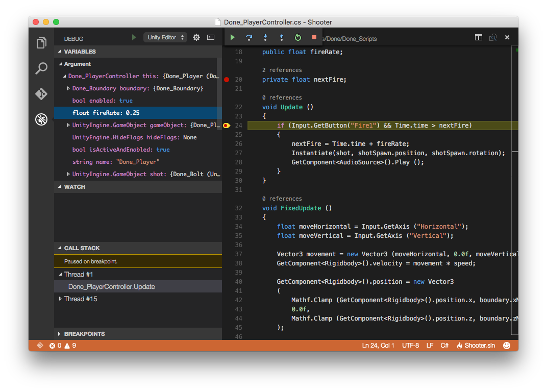The height and width of the screenshot is (392, 547).
Task: Open the Git source control view
Action: pyautogui.click(x=41, y=94)
